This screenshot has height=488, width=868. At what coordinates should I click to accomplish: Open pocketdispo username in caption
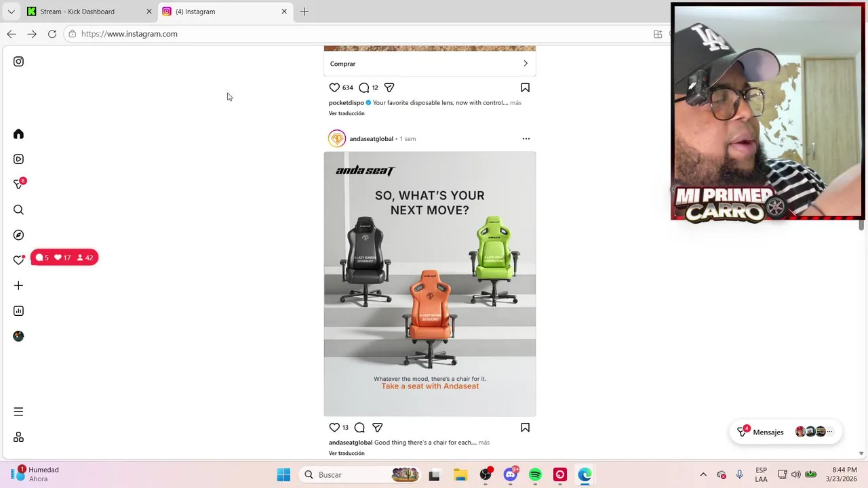click(347, 103)
